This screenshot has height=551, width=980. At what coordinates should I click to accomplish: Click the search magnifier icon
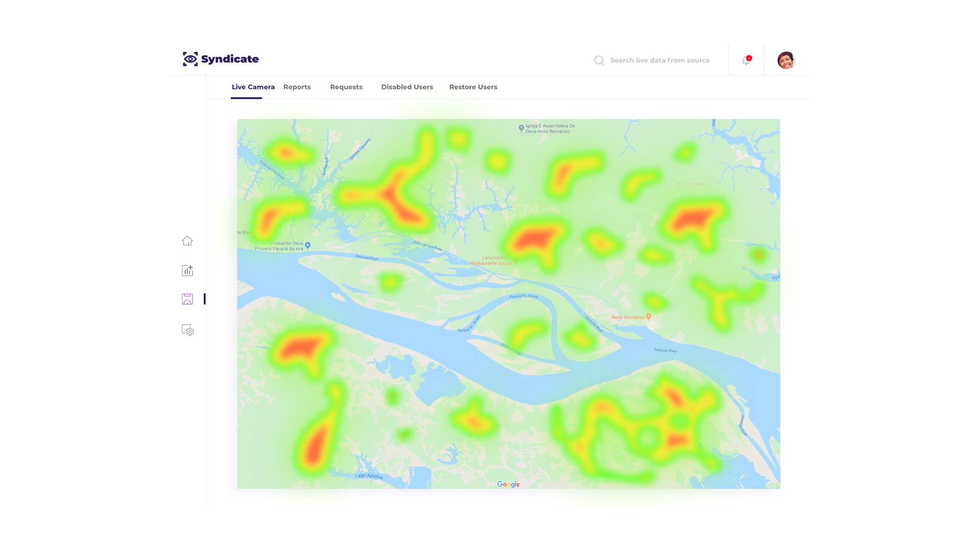[599, 61]
